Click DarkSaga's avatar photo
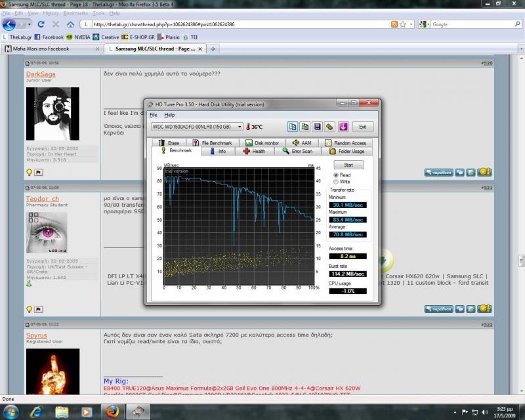 (53, 114)
